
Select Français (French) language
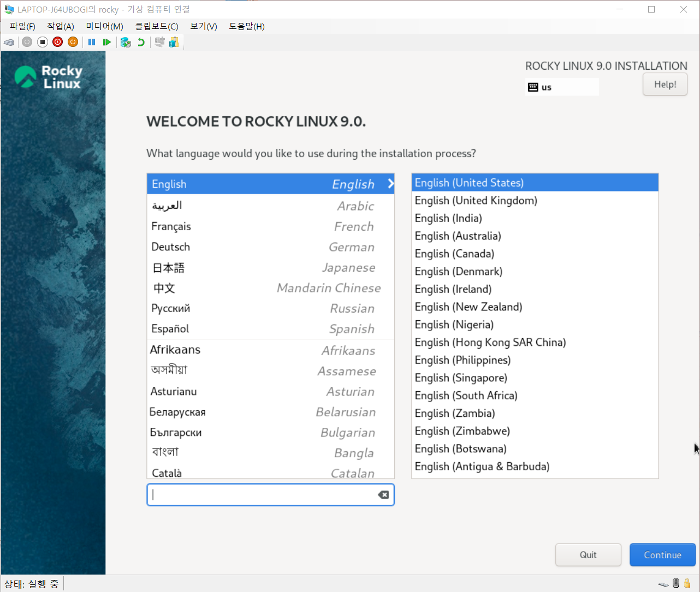(x=270, y=226)
